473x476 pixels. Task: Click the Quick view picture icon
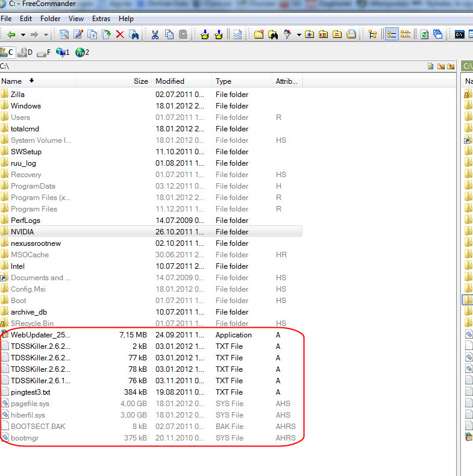(x=237, y=34)
